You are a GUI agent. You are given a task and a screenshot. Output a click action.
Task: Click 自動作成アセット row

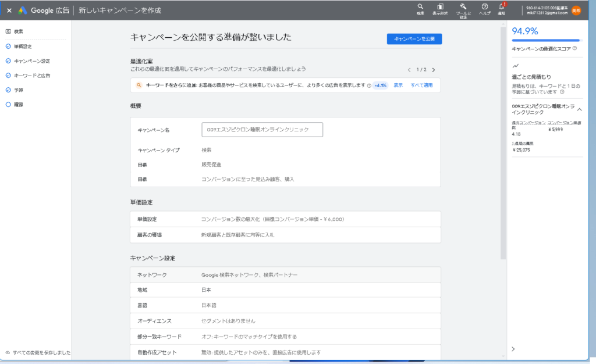pos(285,352)
